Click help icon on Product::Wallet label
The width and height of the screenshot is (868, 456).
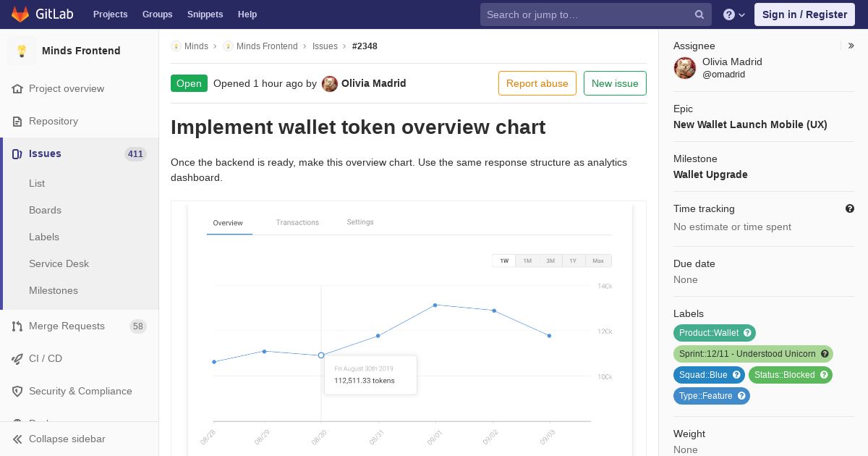748,333
